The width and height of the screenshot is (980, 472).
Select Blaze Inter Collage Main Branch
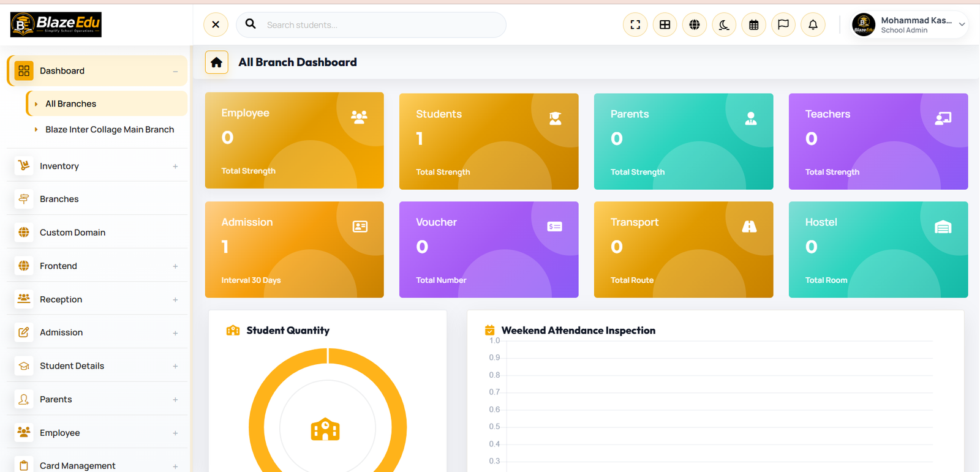110,129
